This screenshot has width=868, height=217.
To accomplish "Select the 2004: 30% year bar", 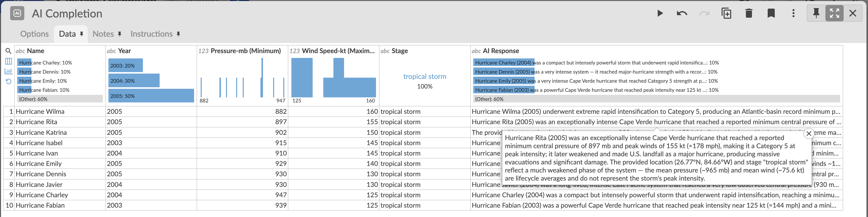I will click(134, 81).
